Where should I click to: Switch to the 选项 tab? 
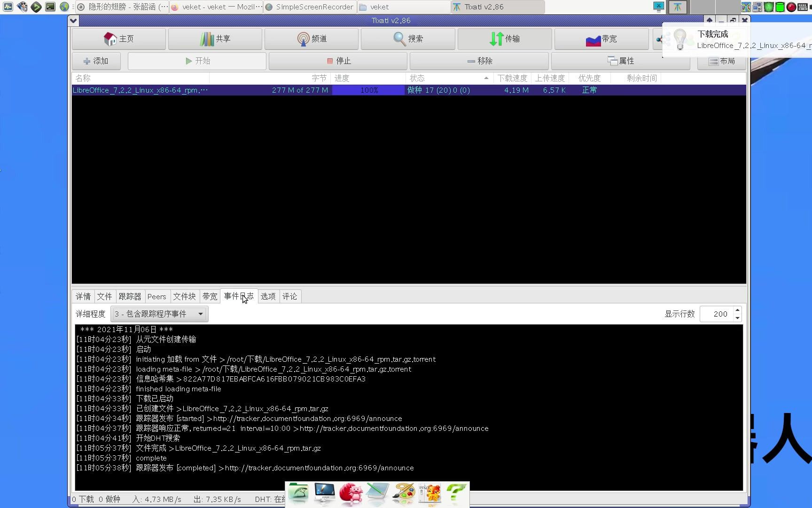[268, 296]
